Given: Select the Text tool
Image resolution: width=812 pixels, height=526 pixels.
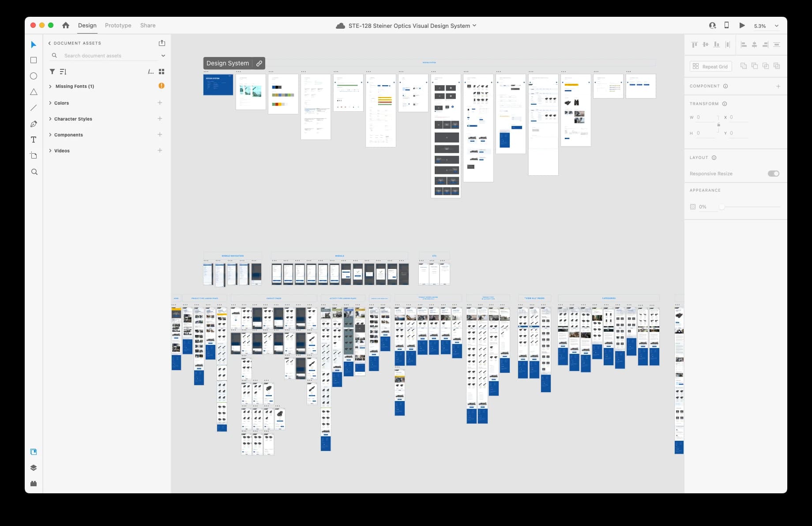Looking at the screenshot, I should (34, 140).
